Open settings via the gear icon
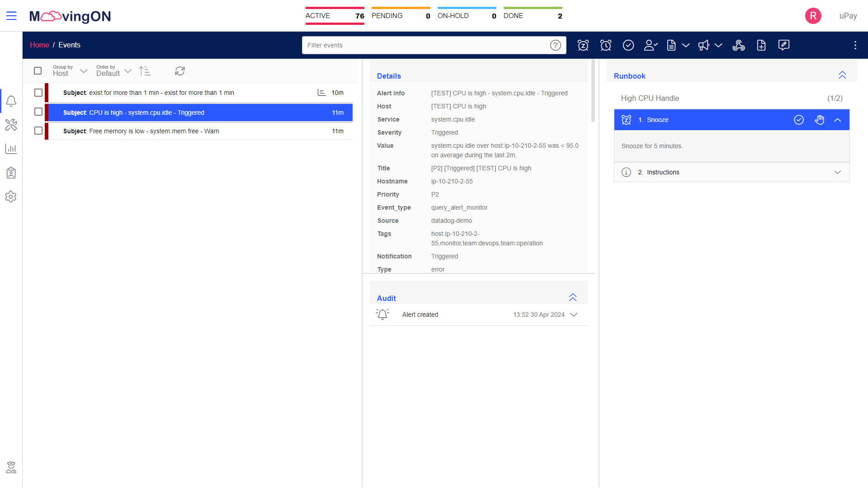This screenshot has width=868, height=488. click(x=11, y=197)
